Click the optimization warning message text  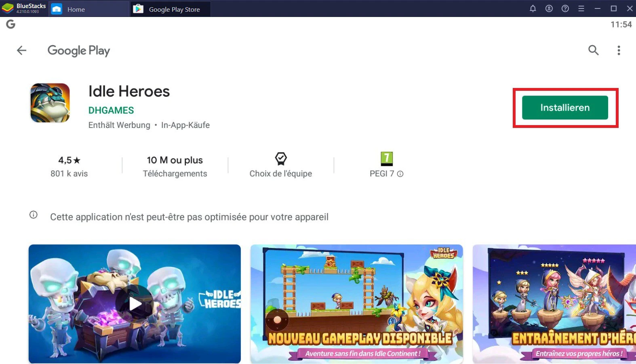point(189,217)
